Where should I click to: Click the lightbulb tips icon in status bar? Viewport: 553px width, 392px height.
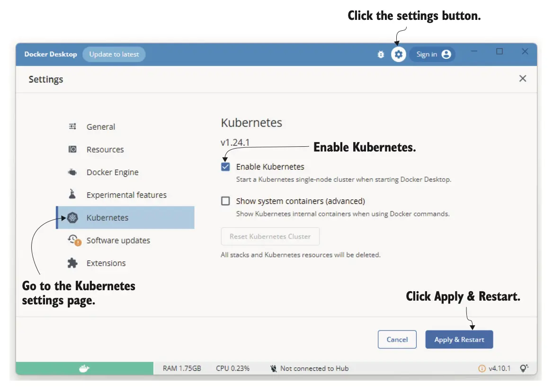pos(524,368)
